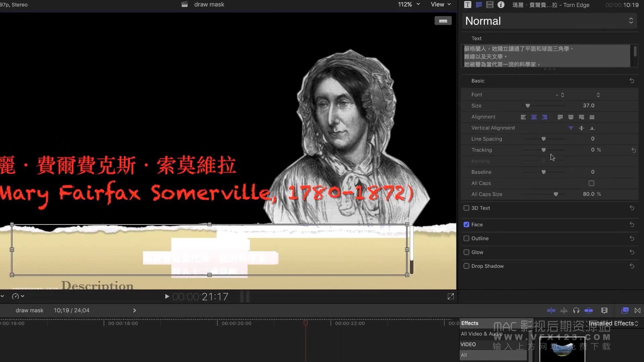Reset the Basic section parameters
Image resolution: width=644 pixels, height=362 pixels.
(632, 81)
